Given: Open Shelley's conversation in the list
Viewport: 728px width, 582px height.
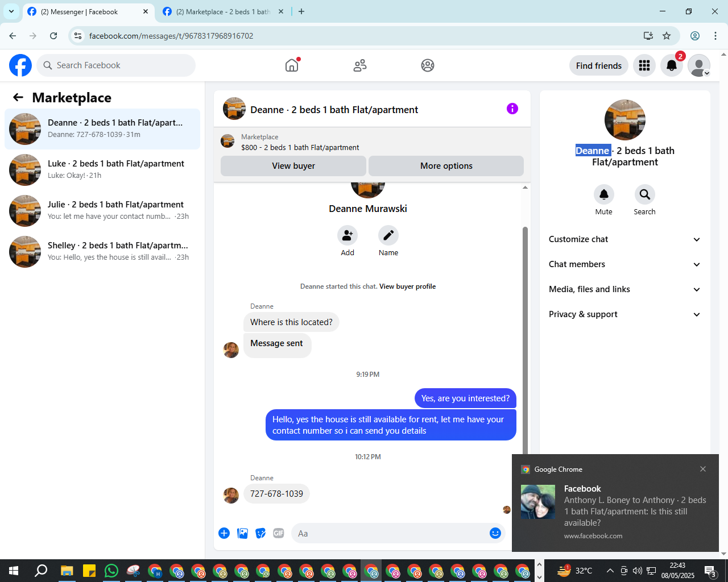Looking at the screenshot, I should 102,252.
